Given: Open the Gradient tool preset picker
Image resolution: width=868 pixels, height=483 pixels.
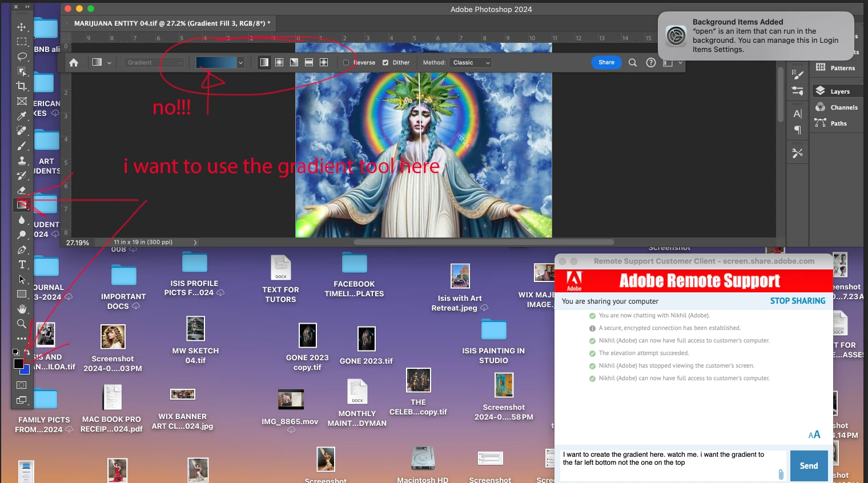Looking at the screenshot, I should click(x=101, y=63).
